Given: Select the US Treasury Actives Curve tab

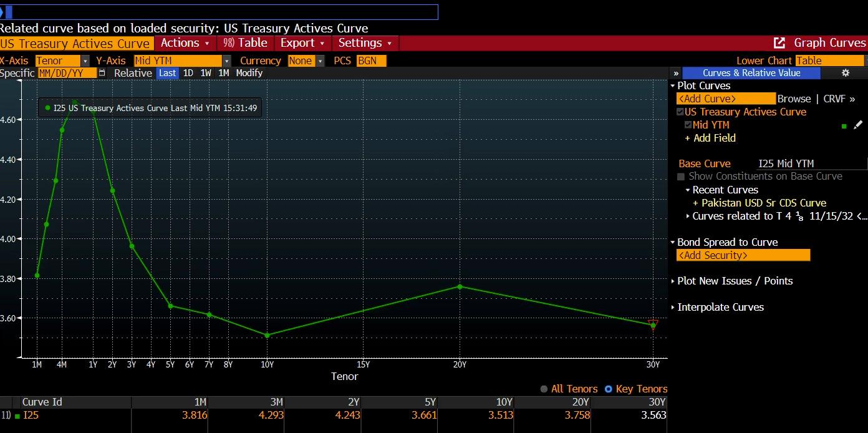Looking at the screenshot, I should pos(76,43).
